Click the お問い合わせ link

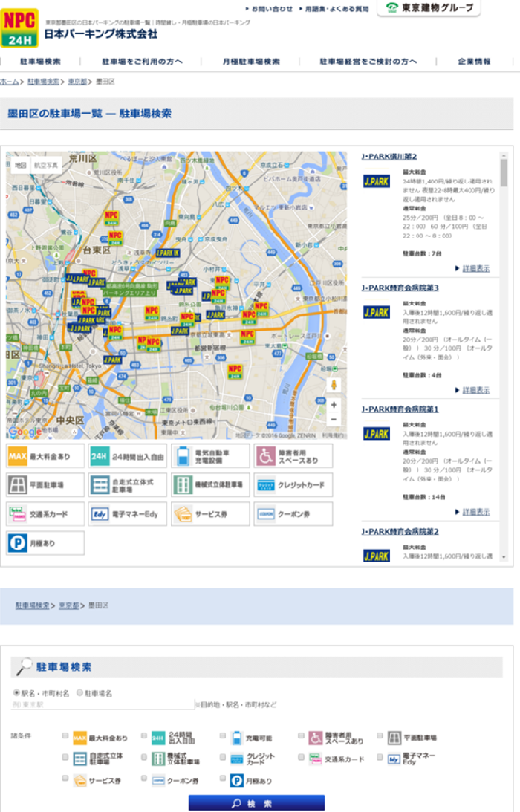[x=273, y=9]
